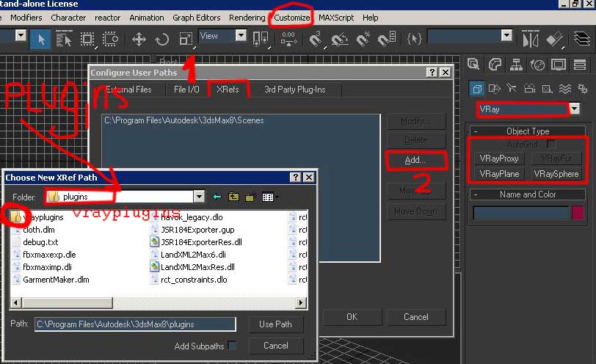Open the View reference coordinate dropdown
Viewport: 596px width, 364px height.
pyautogui.click(x=241, y=36)
